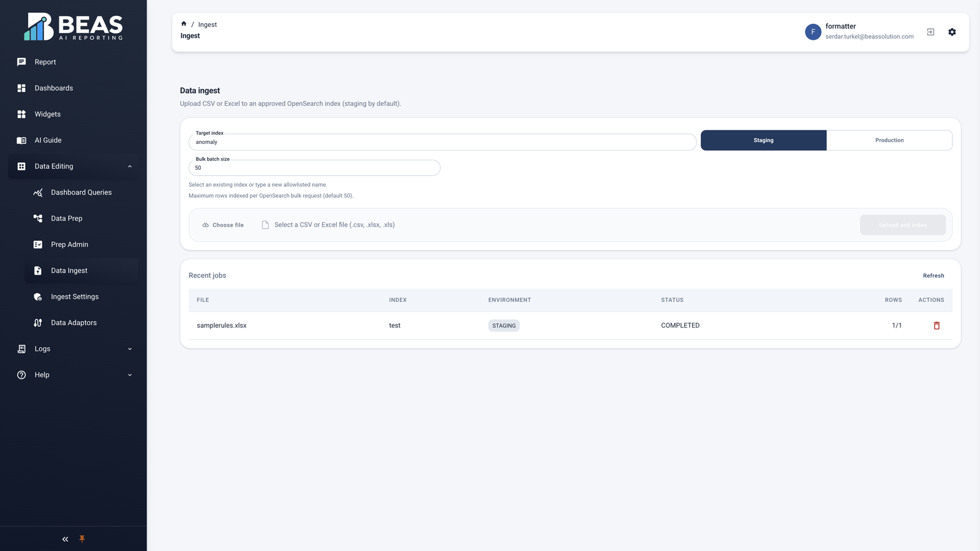Screen dimensions: 980x551
Task: Click the Choose file button
Action: [223, 225]
